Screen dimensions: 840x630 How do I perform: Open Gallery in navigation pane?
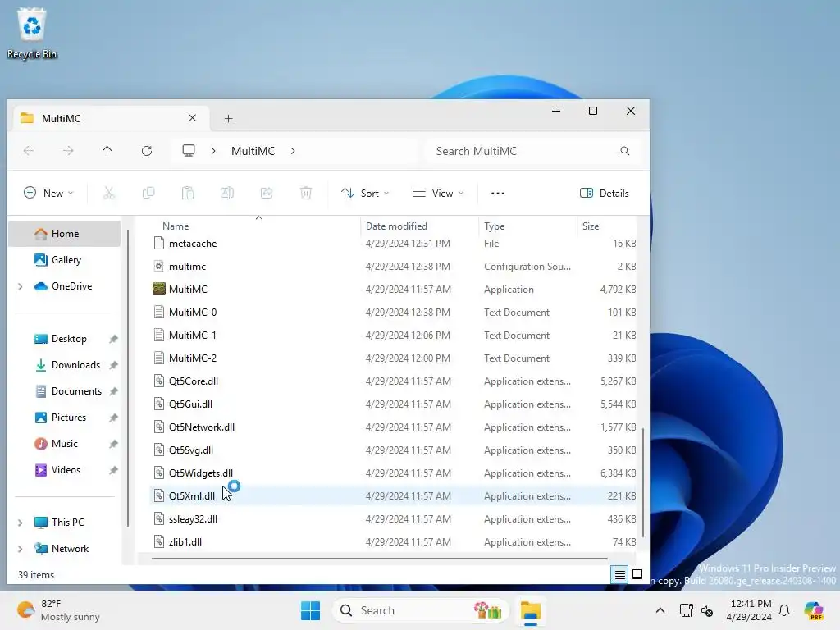coord(64,260)
